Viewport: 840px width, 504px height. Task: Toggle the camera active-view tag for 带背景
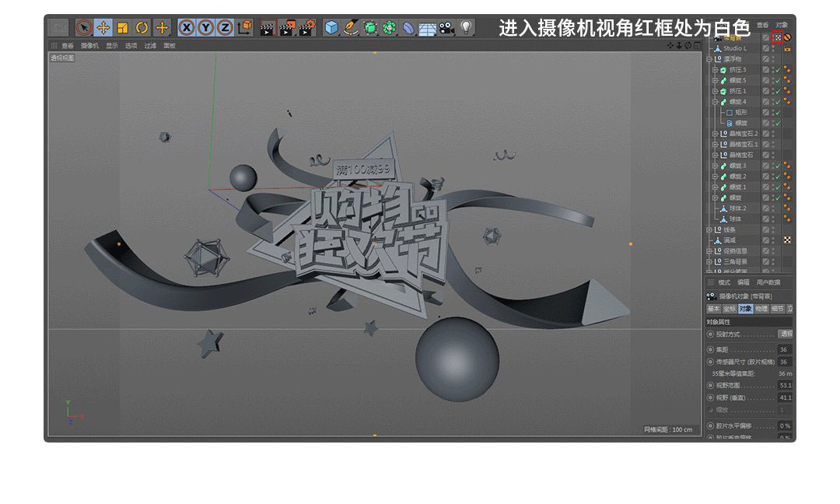point(777,37)
